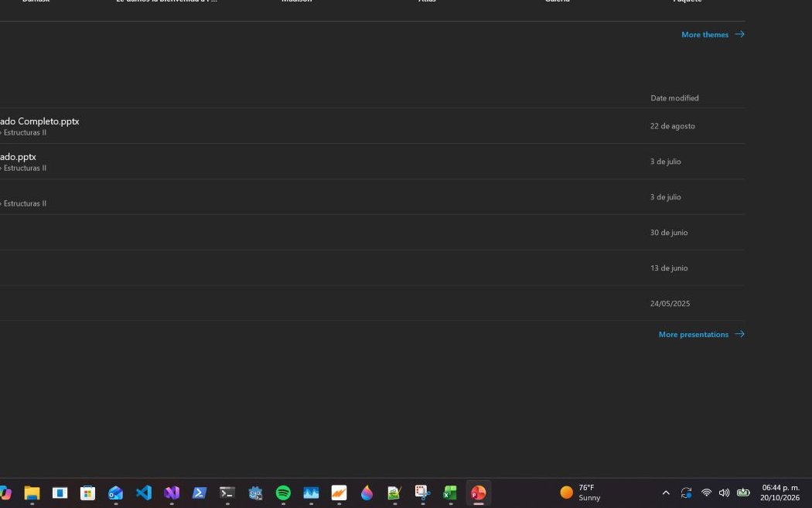Open the purple Visual Studio icon
The height and width of the screenshot is (508, 812).
[172, 493]
